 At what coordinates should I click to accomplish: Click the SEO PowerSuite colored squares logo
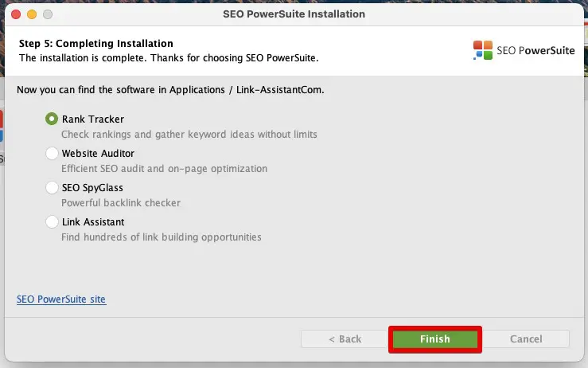tap(482, 50)
